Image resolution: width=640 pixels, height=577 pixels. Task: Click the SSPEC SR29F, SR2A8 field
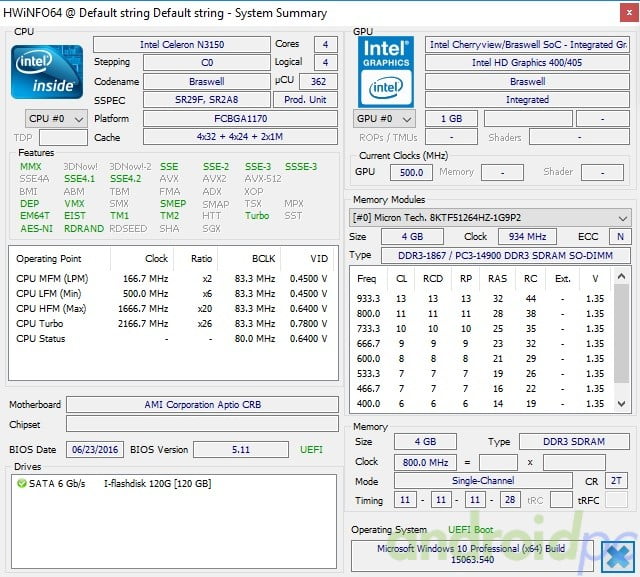(207, 100)
